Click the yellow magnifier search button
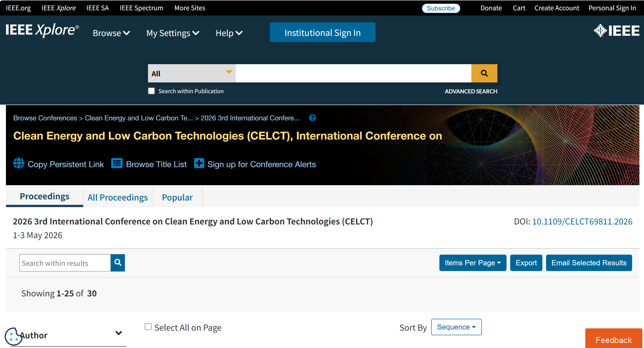 (484, 73)
